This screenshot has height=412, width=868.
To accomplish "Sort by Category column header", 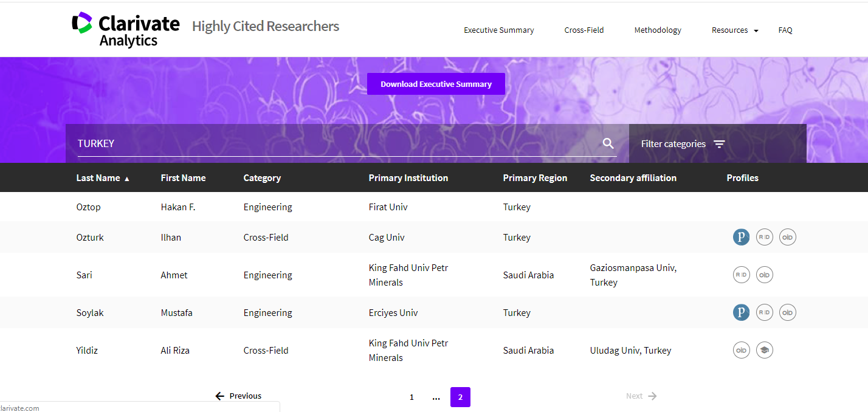I will [x=262, y=178].
